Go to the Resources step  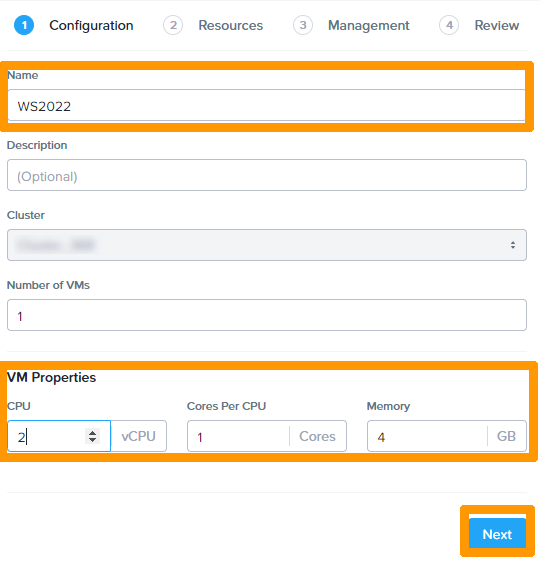pyautogui.click(x=231, y=25)
